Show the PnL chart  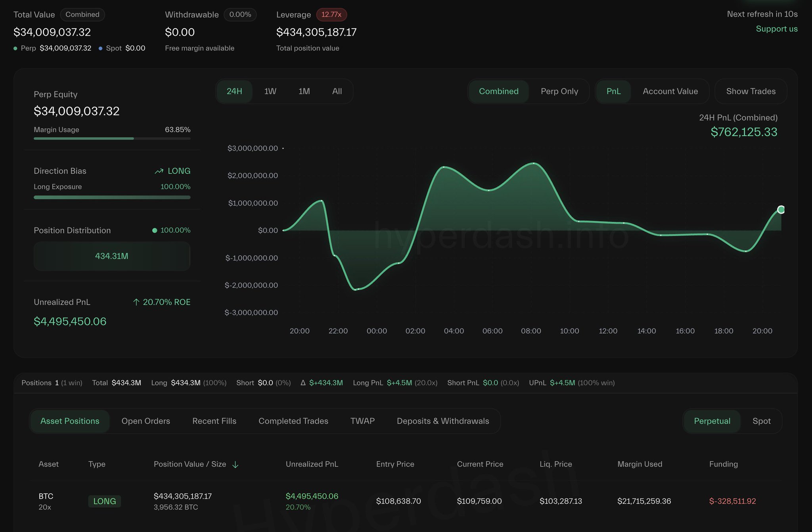[x=613, y=92]
